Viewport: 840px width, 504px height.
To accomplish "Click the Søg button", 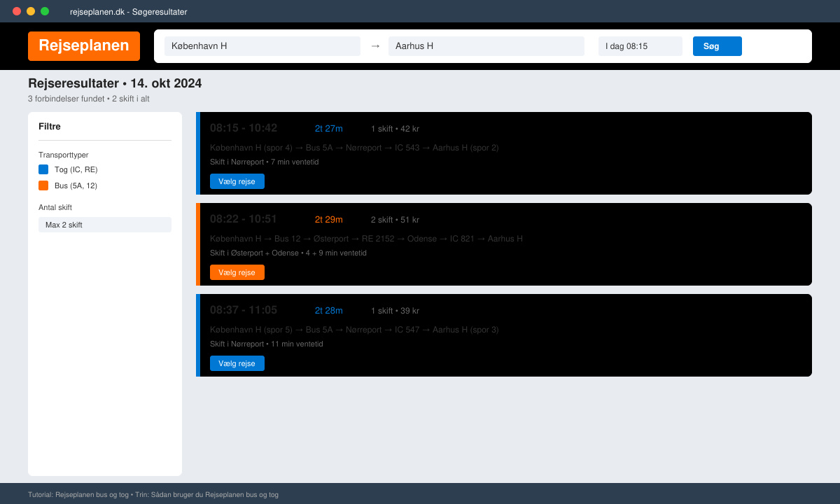I will pos(717,46).
